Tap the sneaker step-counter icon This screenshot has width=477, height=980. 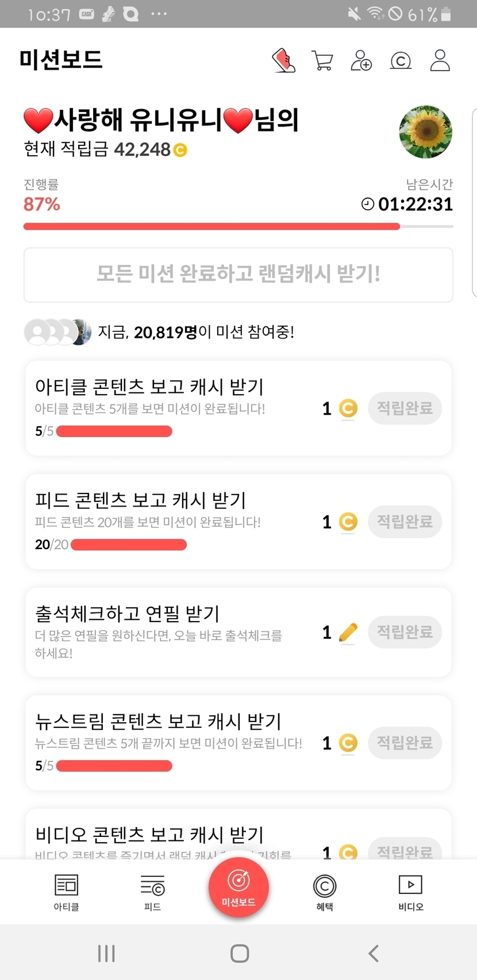pyautogui.click(x=283, y=60)
